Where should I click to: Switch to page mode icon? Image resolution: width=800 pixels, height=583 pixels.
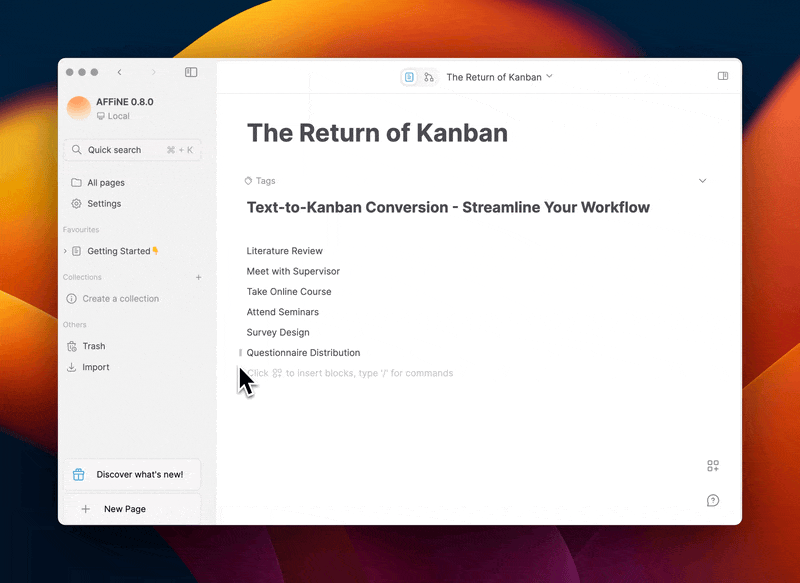click(409, 77)
